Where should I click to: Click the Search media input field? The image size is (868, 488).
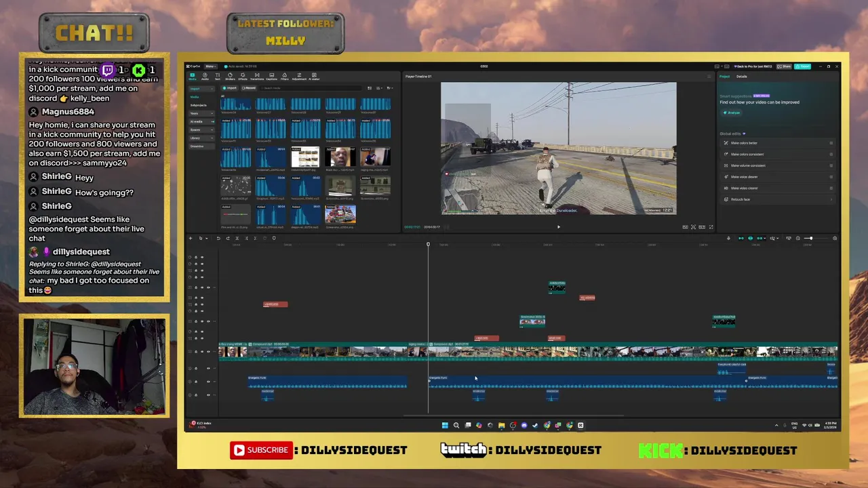[311, 88]
